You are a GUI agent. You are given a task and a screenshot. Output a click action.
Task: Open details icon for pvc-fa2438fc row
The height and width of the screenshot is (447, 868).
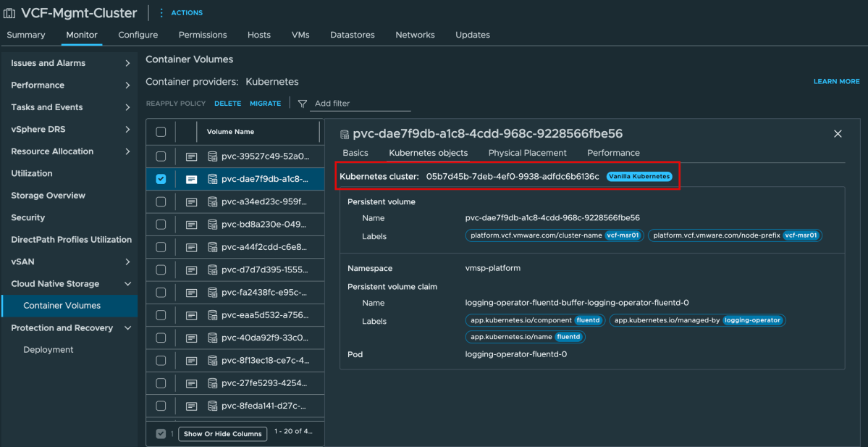[191, 293]
